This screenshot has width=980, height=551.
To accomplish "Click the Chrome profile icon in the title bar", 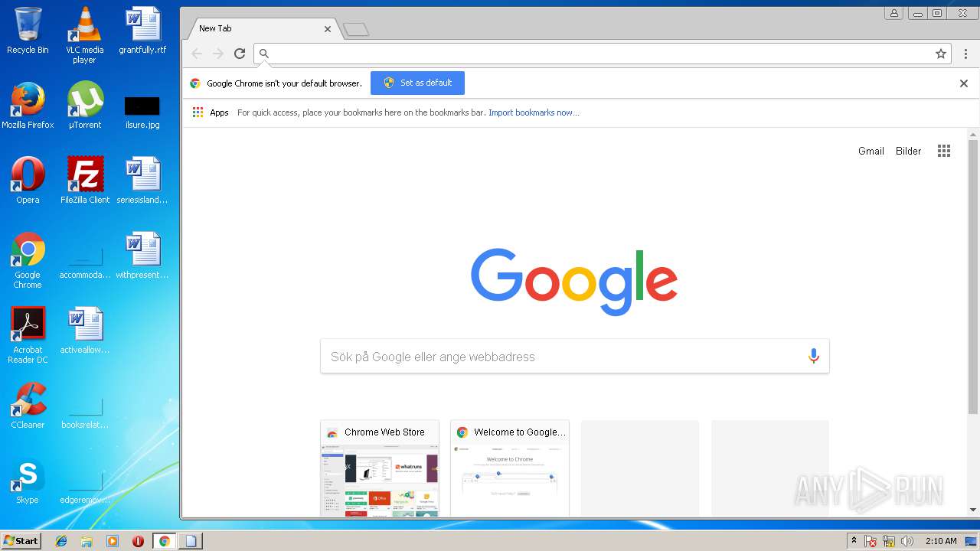I will click(894, 13).
